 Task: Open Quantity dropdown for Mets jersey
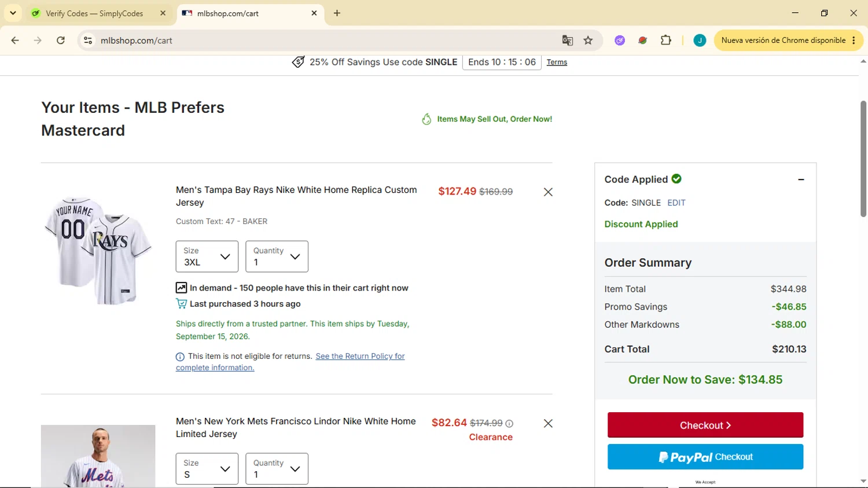[277, 469]
